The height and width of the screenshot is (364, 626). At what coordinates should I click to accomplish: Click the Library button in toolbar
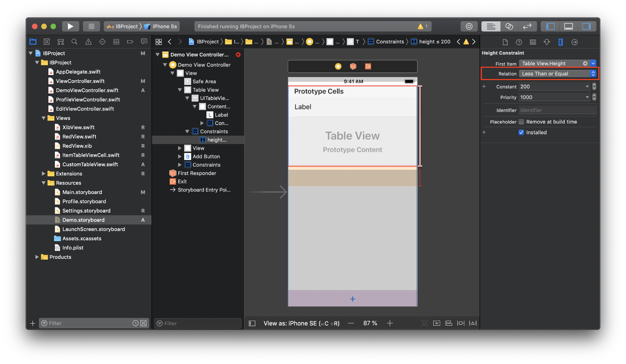point(469,26)
